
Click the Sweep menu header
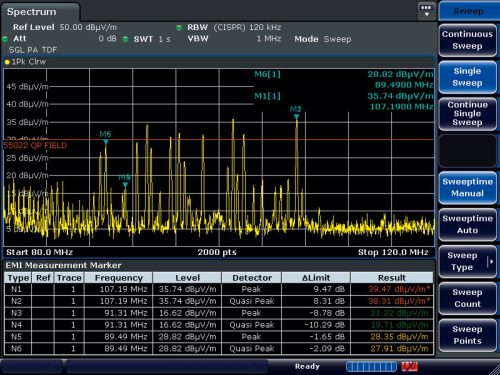coord(468,11)
